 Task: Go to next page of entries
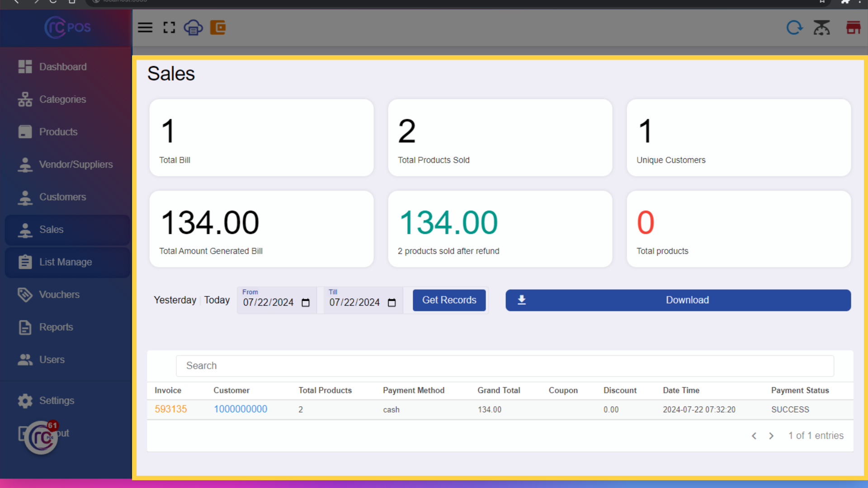tap(771, 436)
